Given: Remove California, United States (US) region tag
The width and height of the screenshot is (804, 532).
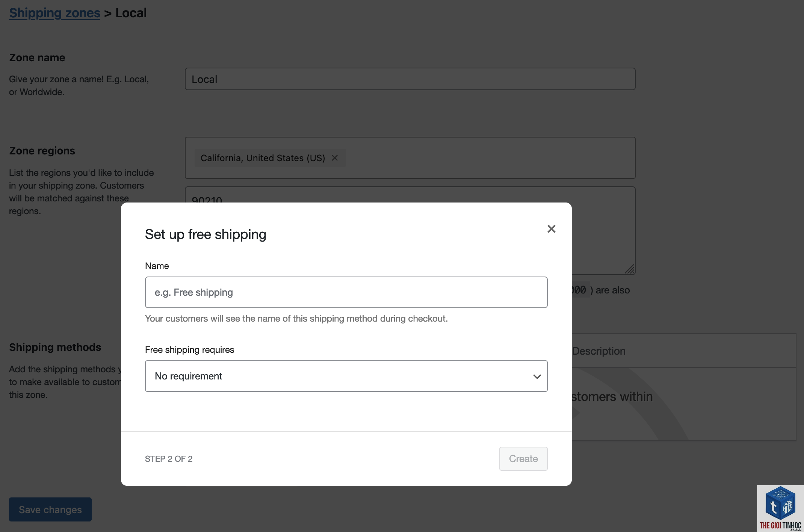Looking at the screenshot, I should coord(335,158).
